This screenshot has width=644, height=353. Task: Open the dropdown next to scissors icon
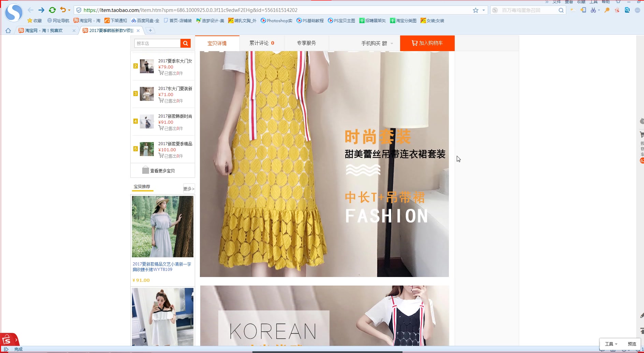pyautogui.click(x=599, y=11)
